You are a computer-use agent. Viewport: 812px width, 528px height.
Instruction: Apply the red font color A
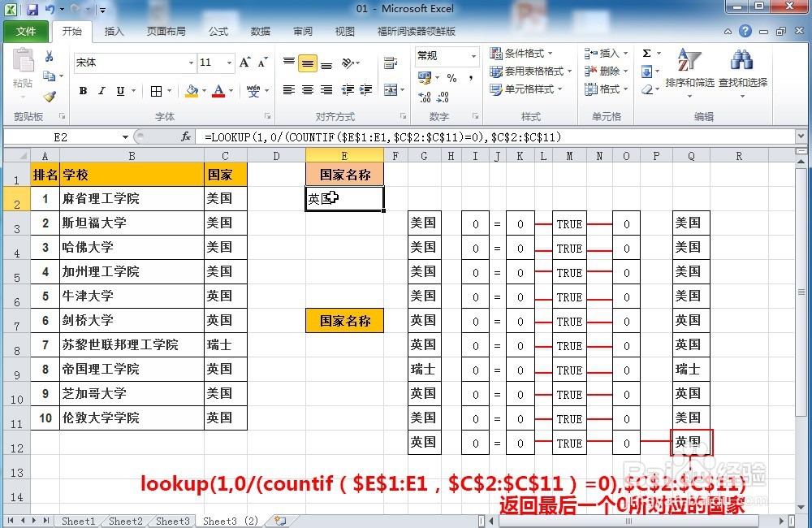(x=218, y=91)
